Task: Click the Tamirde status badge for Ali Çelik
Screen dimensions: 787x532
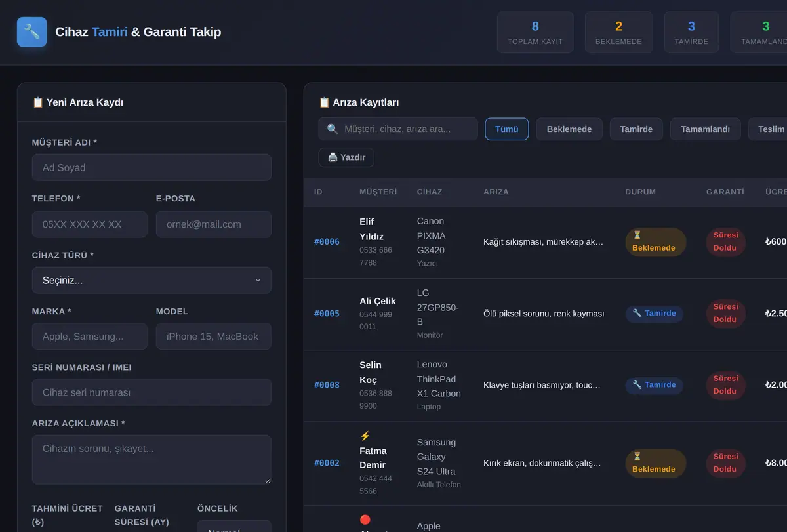Action: coord(654,314)
